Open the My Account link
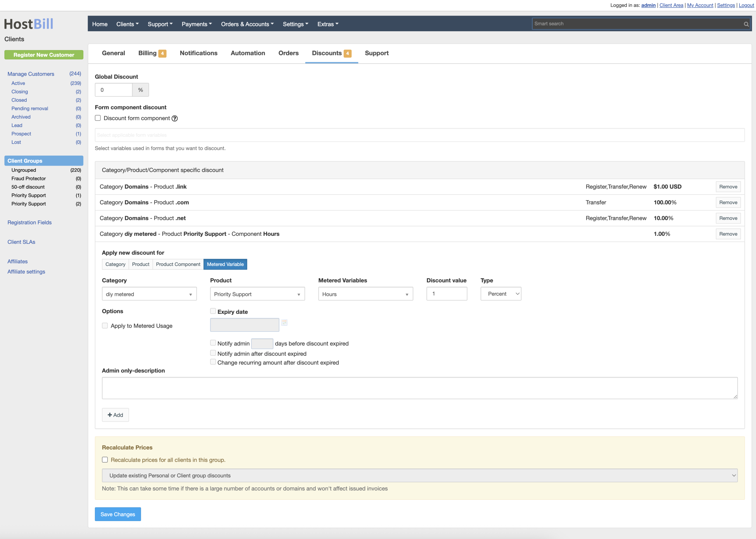 pos(700,5)
